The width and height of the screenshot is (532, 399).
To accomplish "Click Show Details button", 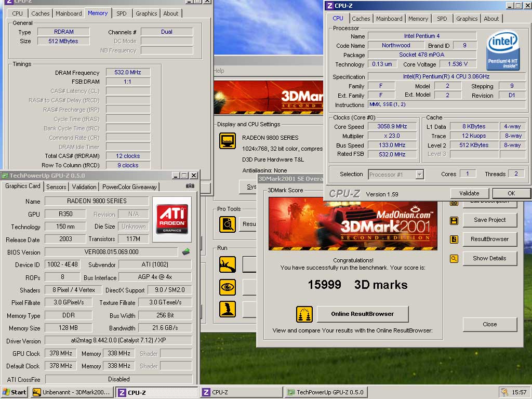I will click(x=489, y=258).
